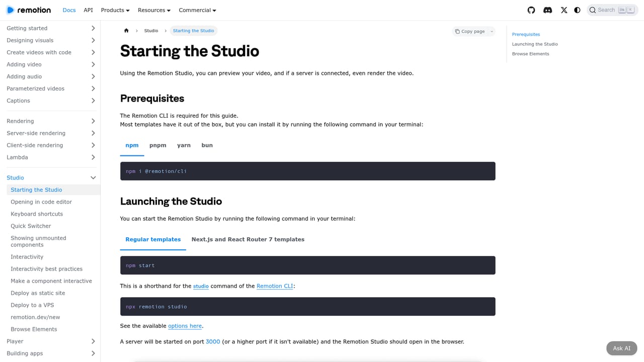Open Deploy to a VPS item

(x=53, y=305)
